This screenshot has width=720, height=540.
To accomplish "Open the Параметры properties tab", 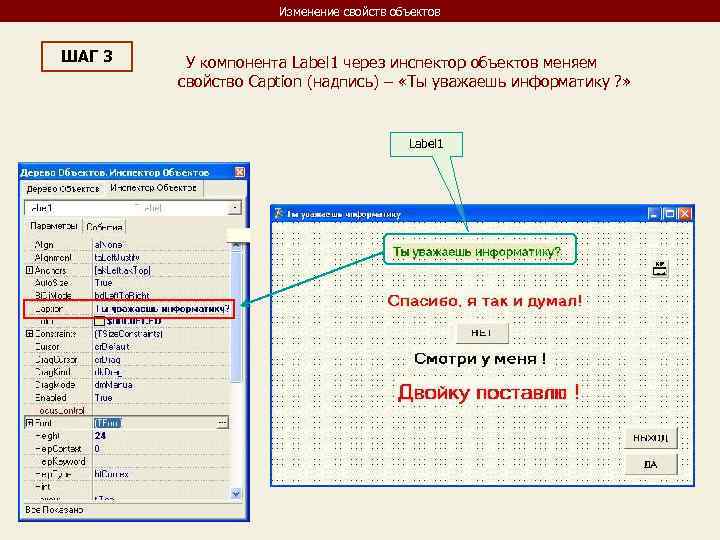I will [x=54, y=226].
